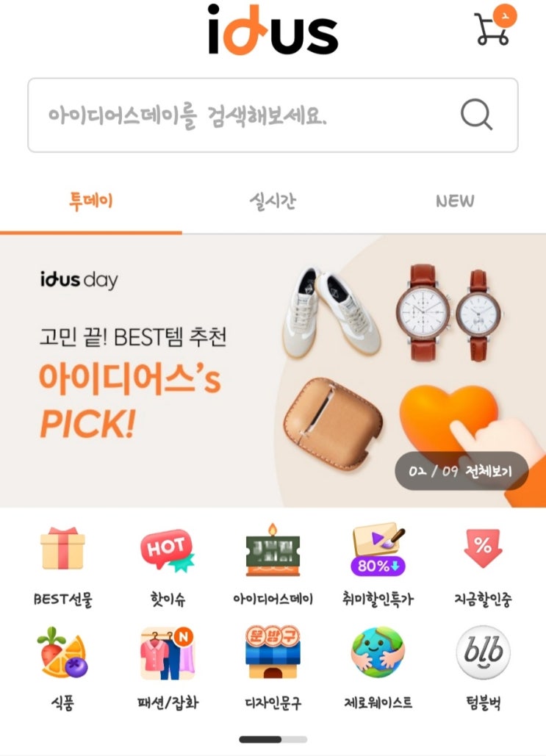Open the 텀블벅 blb icon
This screenshot has height=756, width=546.
coord(484,652)
